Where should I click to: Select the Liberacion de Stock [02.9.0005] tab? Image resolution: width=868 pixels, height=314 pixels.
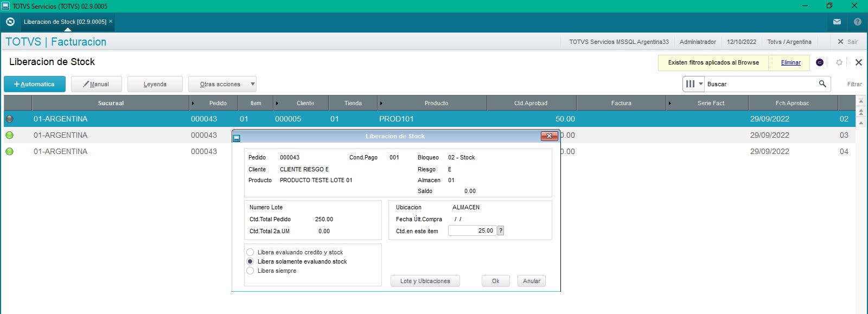click(x=65, y=22)
